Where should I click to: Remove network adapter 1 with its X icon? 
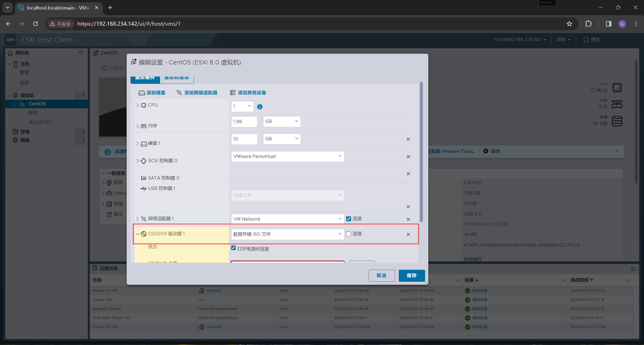pos(408,219)
